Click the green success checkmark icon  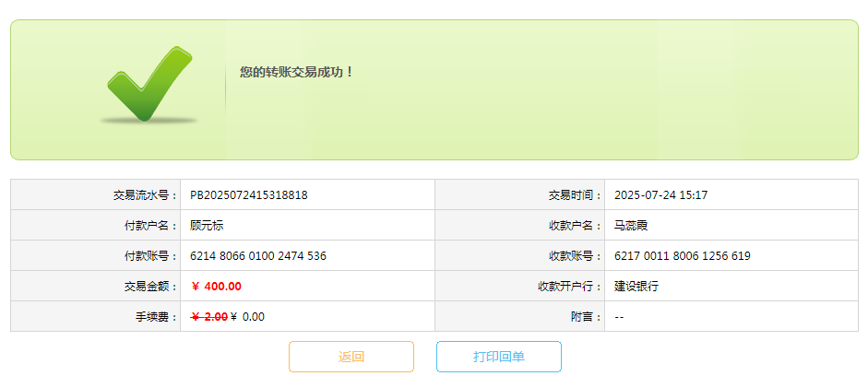tap(149, 85)
